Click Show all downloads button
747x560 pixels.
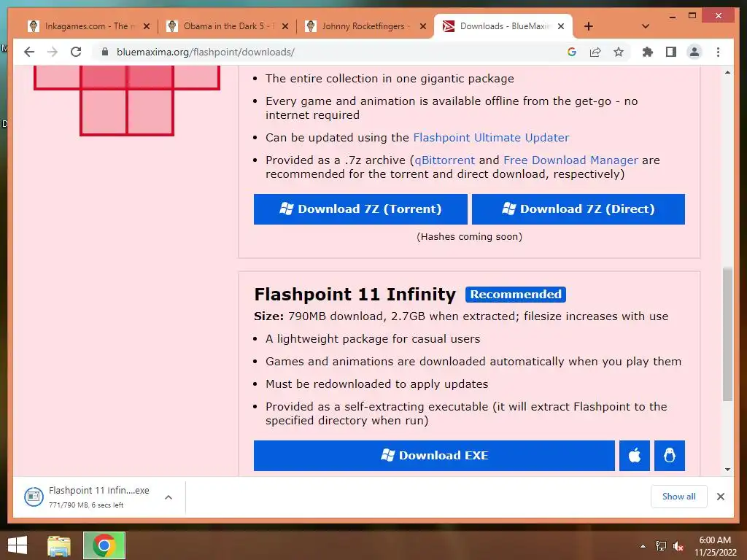tap(679, 497)
